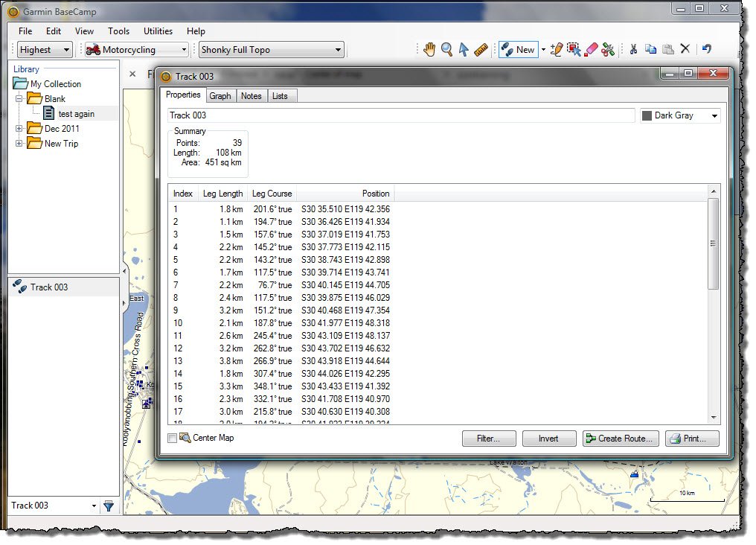Maximize the Track 003 dialog window

pos(688,73)
